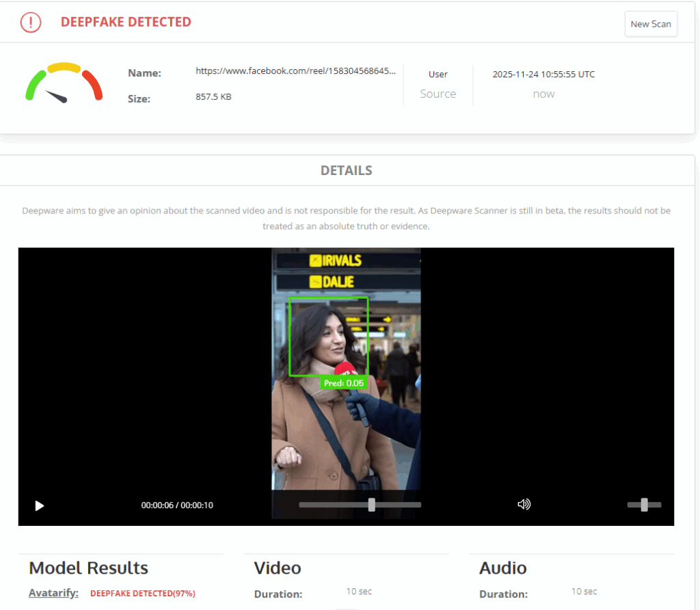Click the scanned Facebook reel URL
700x610 pixels.
(295, 71)
